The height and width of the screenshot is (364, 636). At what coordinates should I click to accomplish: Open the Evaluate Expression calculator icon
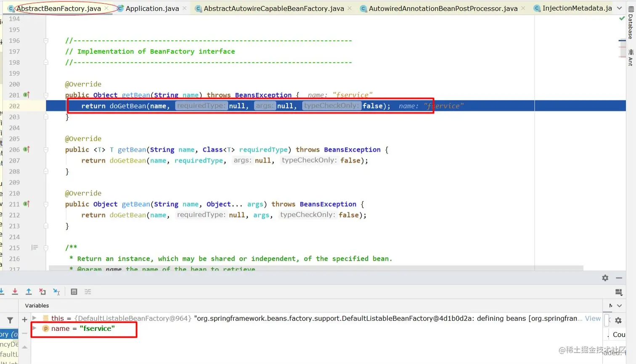(74, 292)
